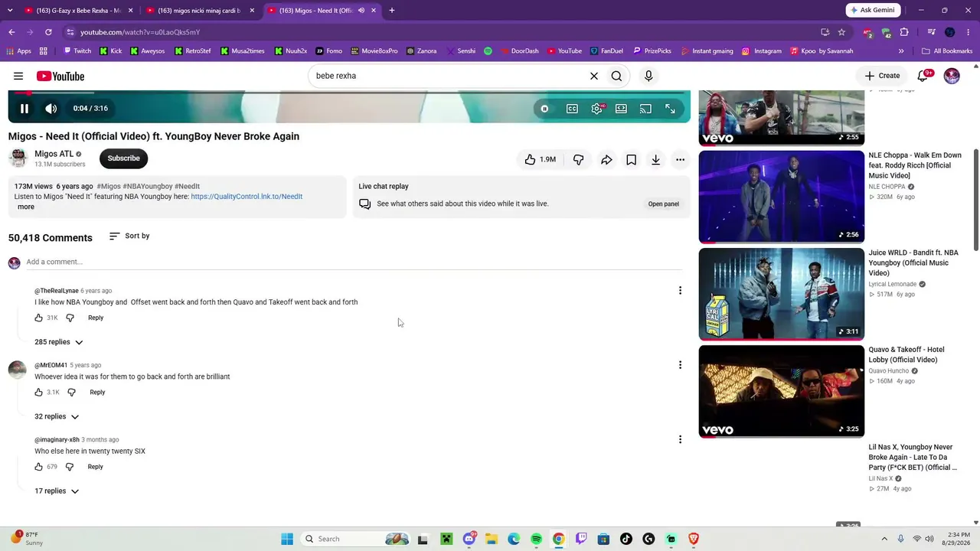Open the QualityControl NeedIt link
This screenshot has height=551, width=980.
pyautogui.click(x=247, y=197)
